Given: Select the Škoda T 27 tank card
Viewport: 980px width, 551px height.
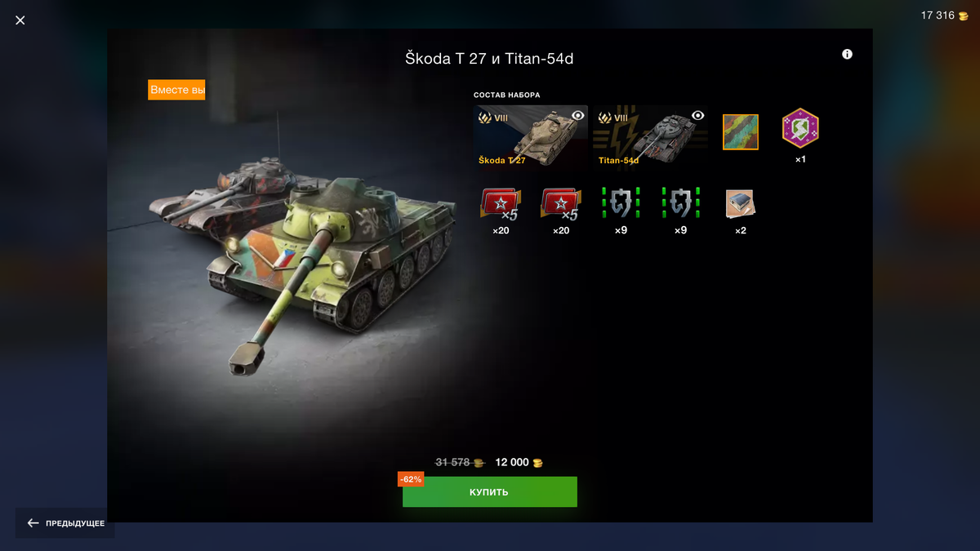Looking at the screenshot, I should [531, 136].
